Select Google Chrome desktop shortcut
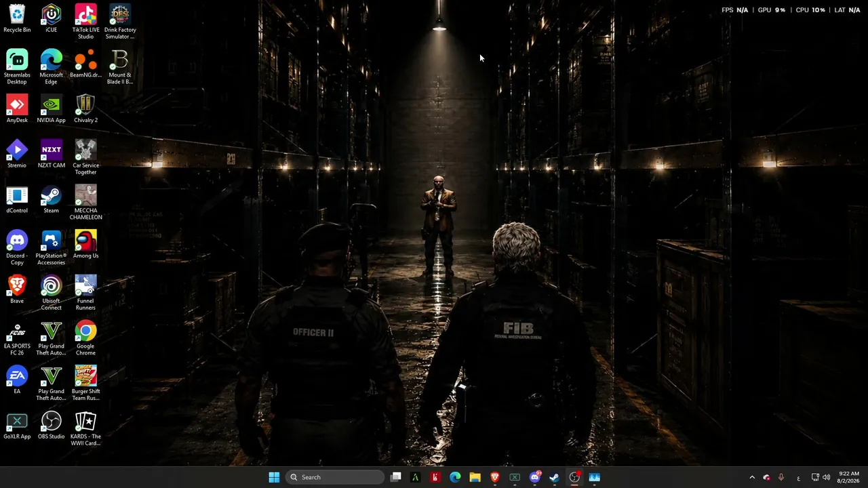The height and width of the screenshot is (488, 868). 85,339
